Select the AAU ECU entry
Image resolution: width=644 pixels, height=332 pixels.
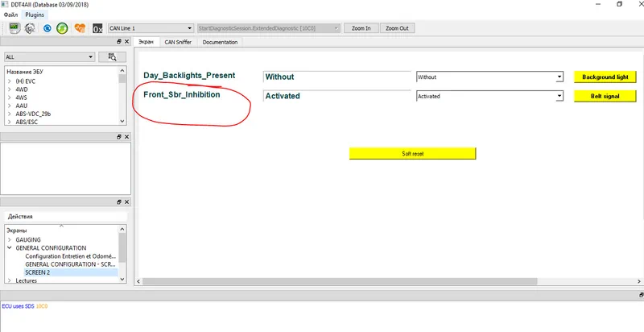point(22,106)
